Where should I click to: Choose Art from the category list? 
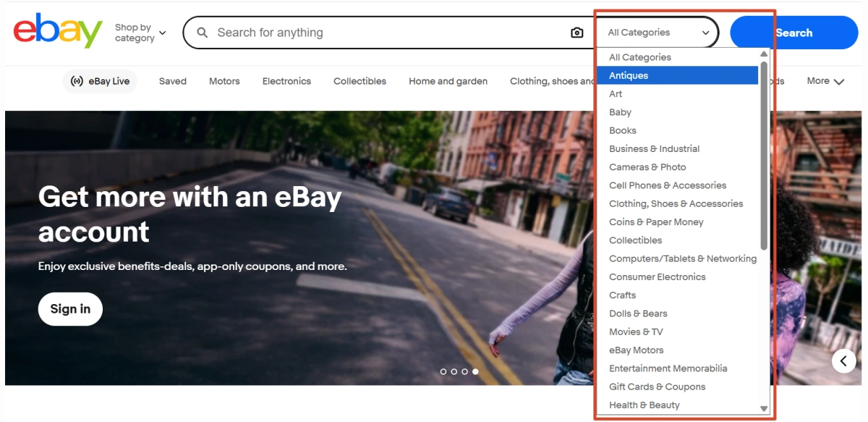click(x=677, y=94)
